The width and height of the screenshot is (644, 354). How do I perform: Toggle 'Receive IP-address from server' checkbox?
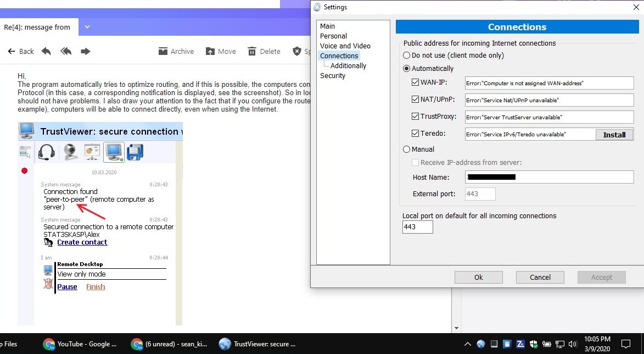pos(415,162)
